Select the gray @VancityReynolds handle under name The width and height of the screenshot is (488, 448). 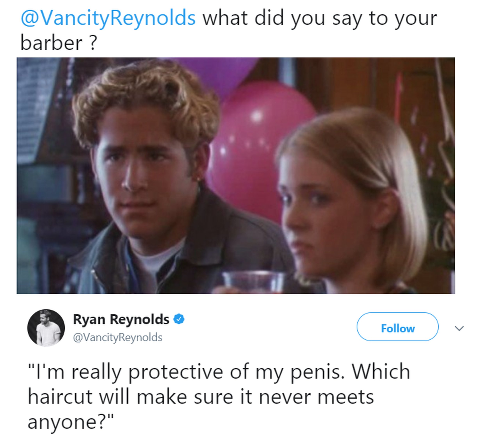(118, 338)
